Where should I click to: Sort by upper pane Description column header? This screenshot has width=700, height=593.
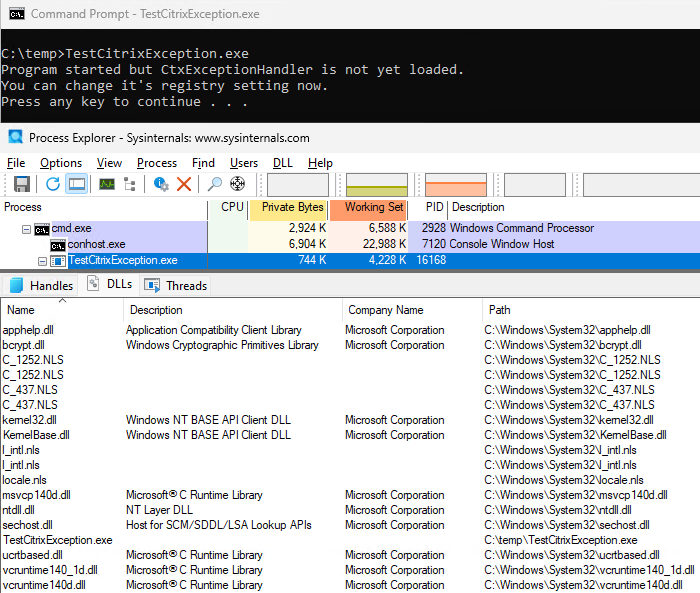(x=478, y=207)
